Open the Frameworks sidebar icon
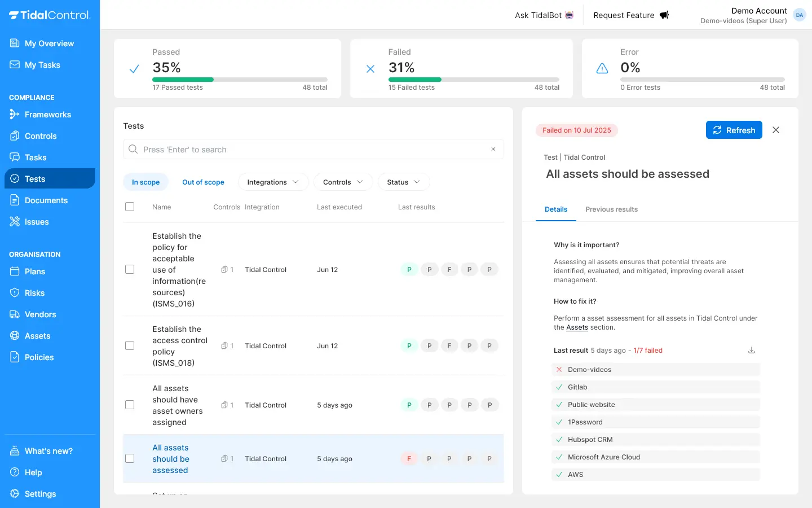Viewport: 812px width, 508px height. coord(15,115)
